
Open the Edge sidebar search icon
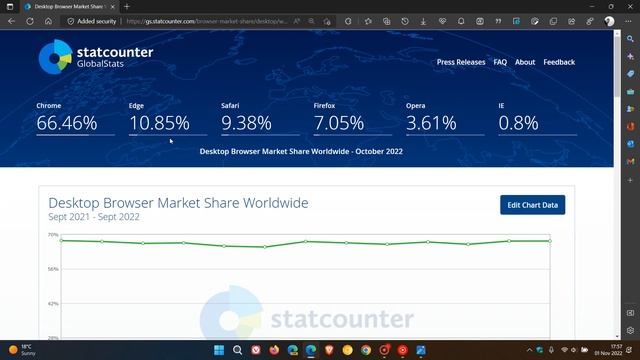coord(631,39)
